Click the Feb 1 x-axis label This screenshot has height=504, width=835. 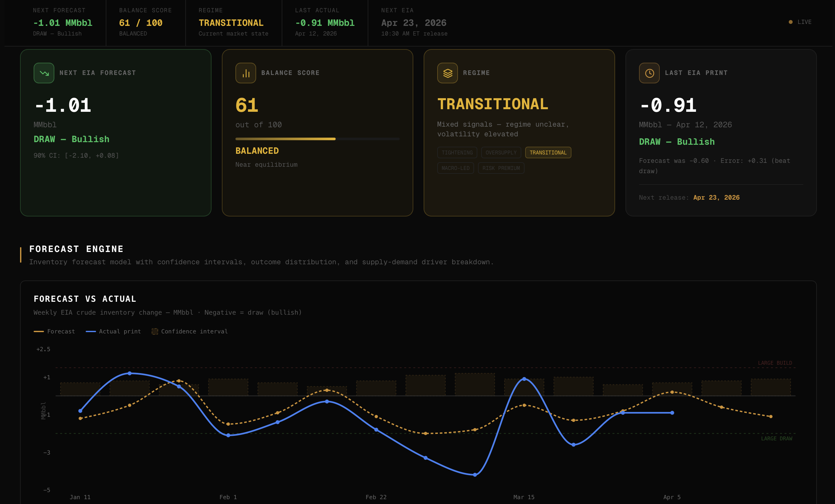click(x=228, y=497)
